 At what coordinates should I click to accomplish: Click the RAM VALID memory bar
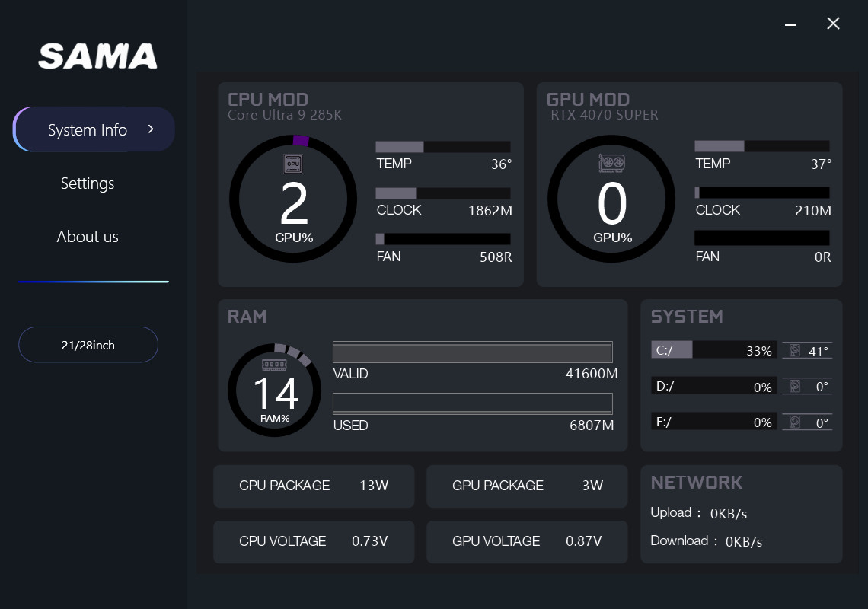tap(472, 352)
